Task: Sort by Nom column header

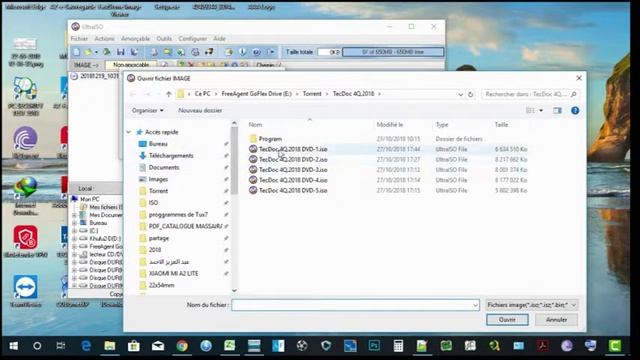Action: click(256, 125)
